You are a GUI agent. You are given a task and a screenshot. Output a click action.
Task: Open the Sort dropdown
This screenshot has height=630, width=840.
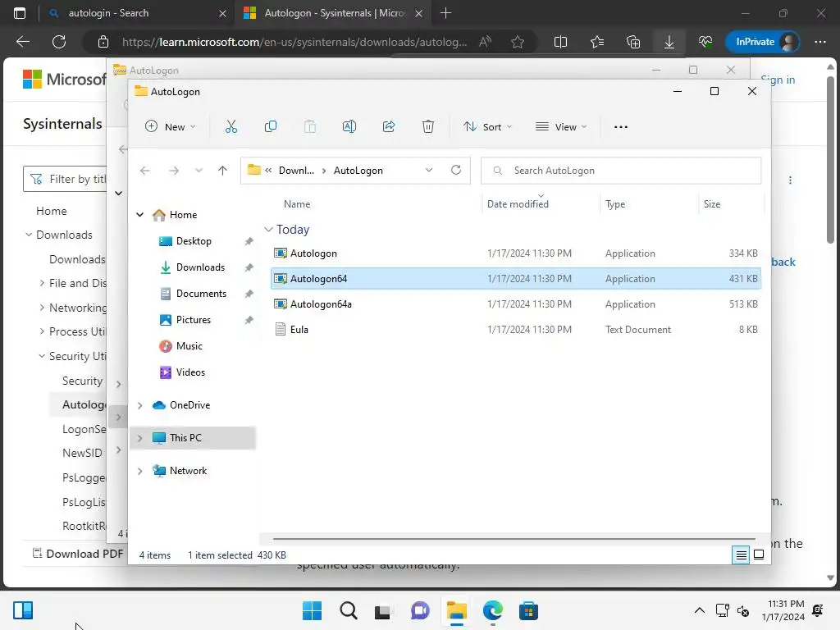click(x=488, y=127)
